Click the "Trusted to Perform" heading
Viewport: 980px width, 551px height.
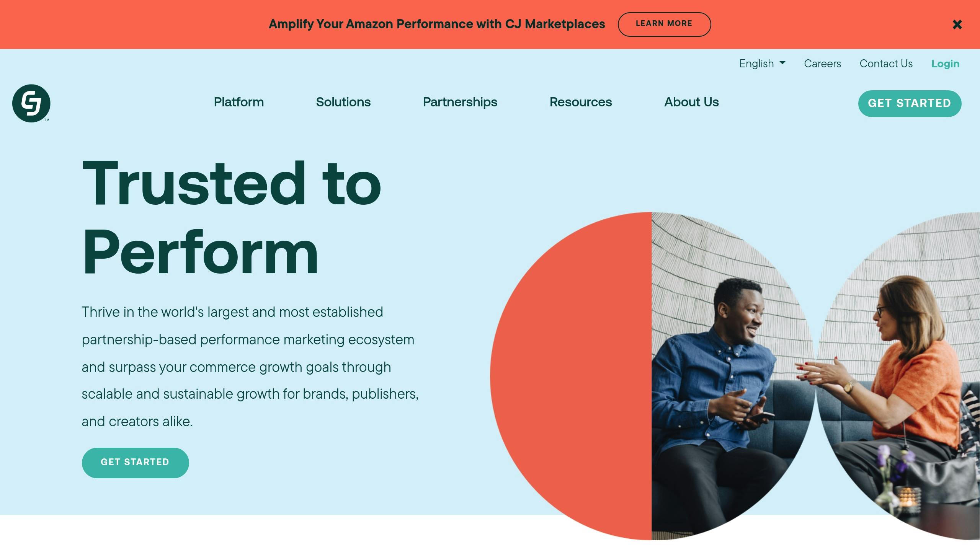coord(232,217)
